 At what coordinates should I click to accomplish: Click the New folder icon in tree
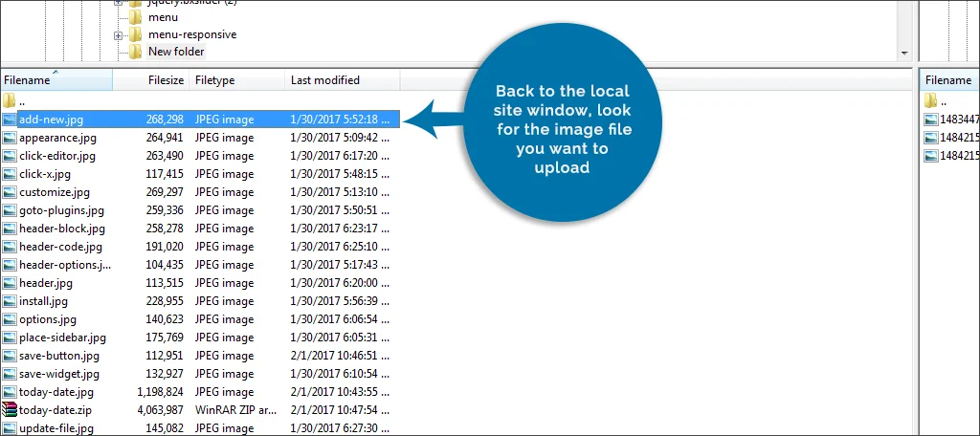[x=136, y=52]
